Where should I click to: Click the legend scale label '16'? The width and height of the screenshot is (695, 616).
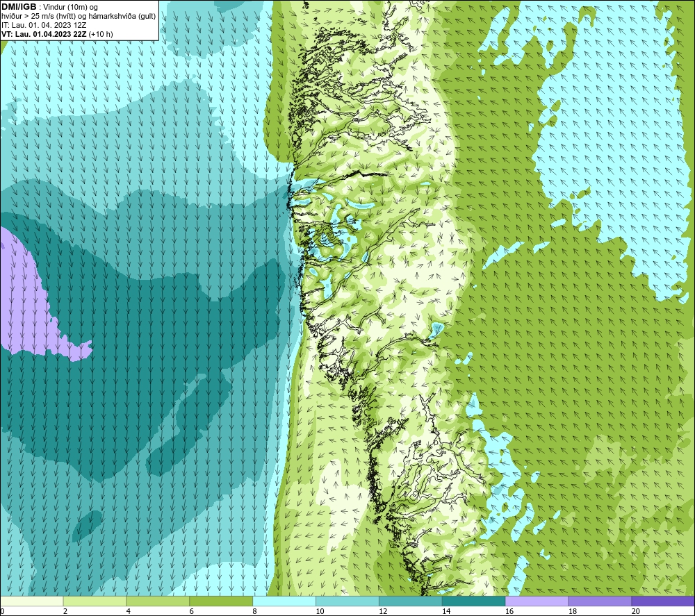click(x=509, y=611)
